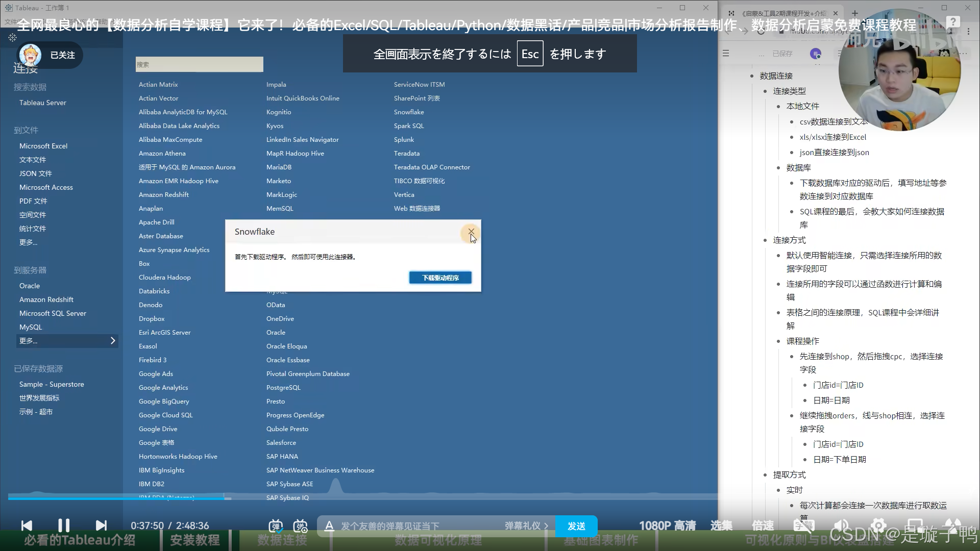Open the 弹幕礼仪 link
The width and height of the screenshot is (980, 551).
tap(526, 526)
